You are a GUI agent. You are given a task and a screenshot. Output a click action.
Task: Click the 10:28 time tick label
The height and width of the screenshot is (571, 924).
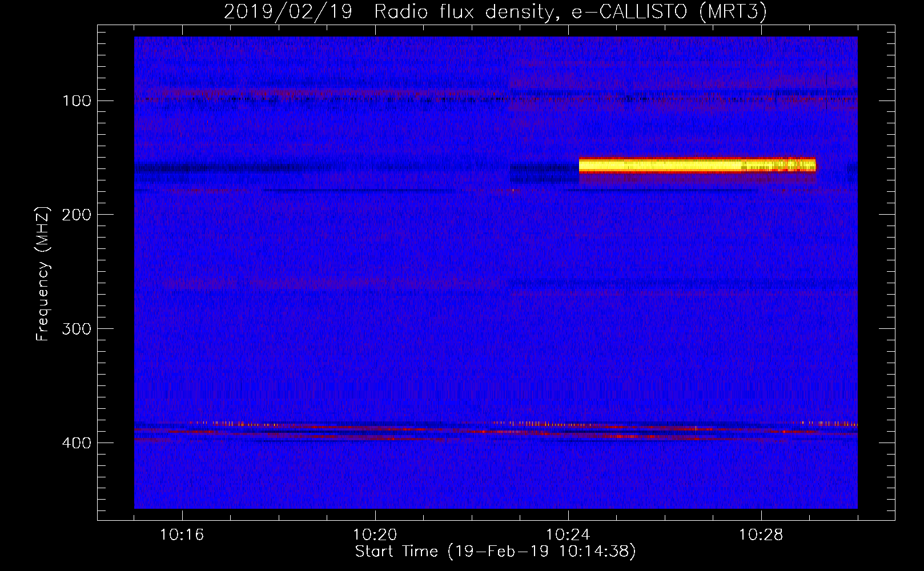761,535
